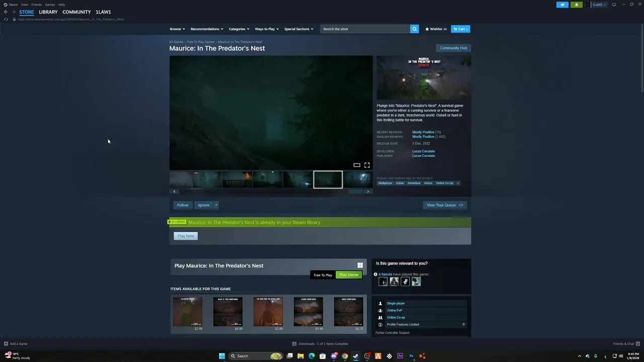The image size is (644, 362).
Task: Expand the Browse dropdown
Action: click(177, 29)
